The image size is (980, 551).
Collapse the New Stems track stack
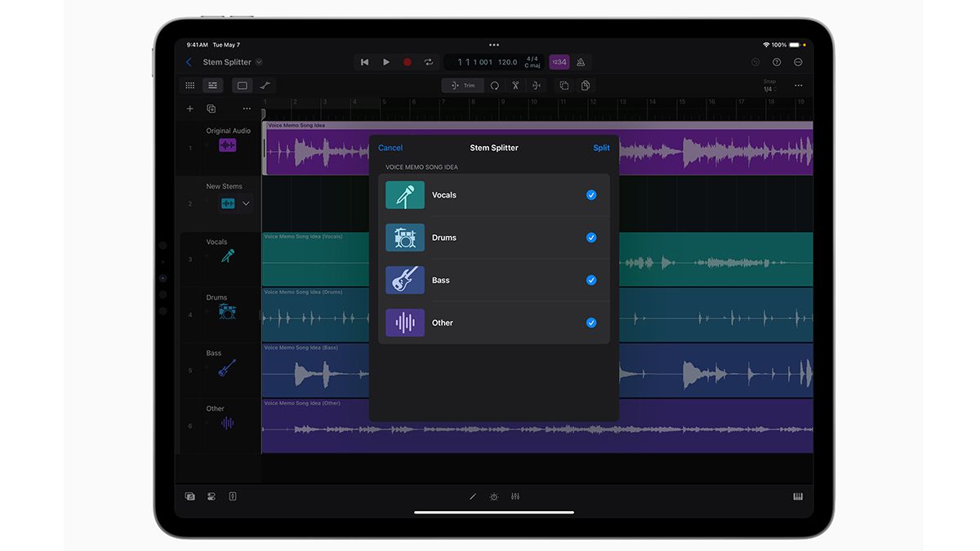point(246,203)
